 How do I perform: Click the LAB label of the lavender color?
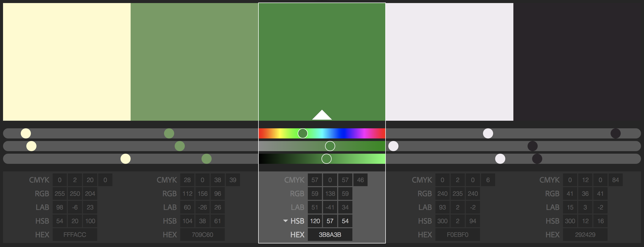click(x=425, y=207)
